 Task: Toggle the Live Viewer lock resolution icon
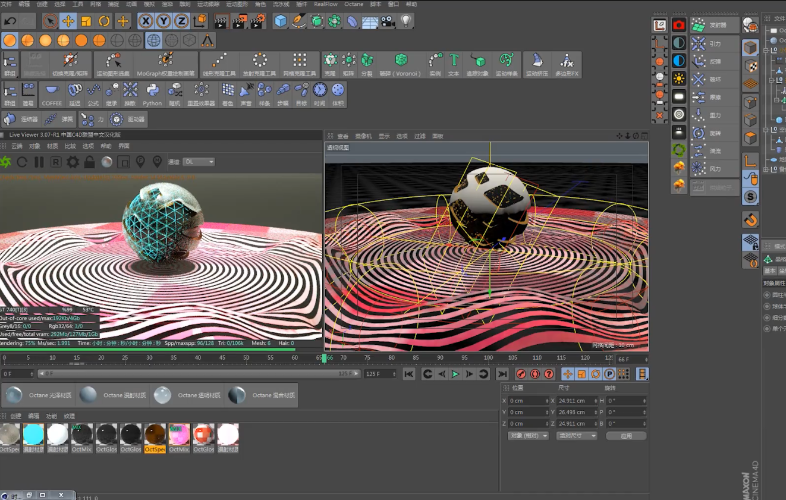coord(89,162)
